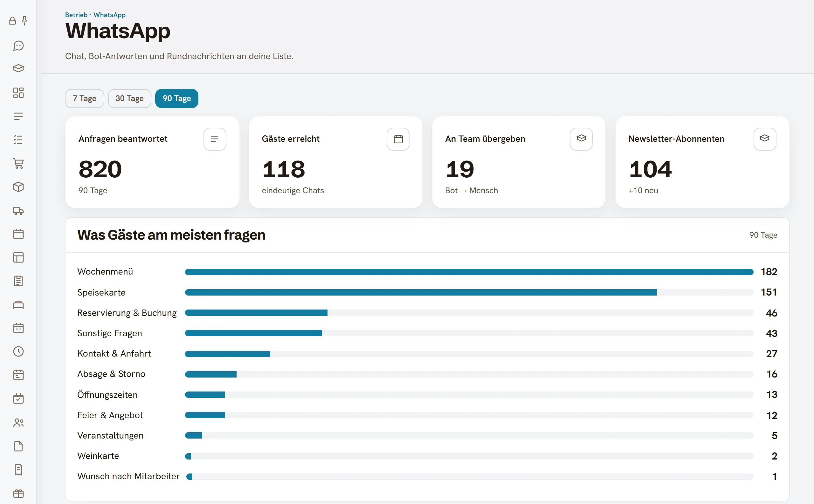Click the lined receipt document icon in the sidebar
Screen dimensions: 814x504
click(x=18, y=281)
